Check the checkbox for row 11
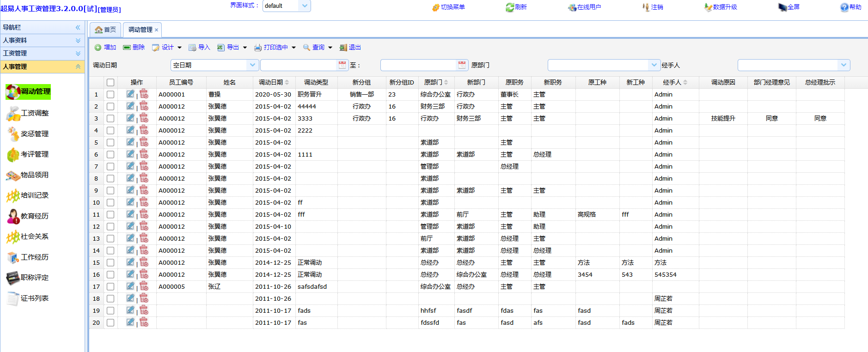 (x=110, y=214)
